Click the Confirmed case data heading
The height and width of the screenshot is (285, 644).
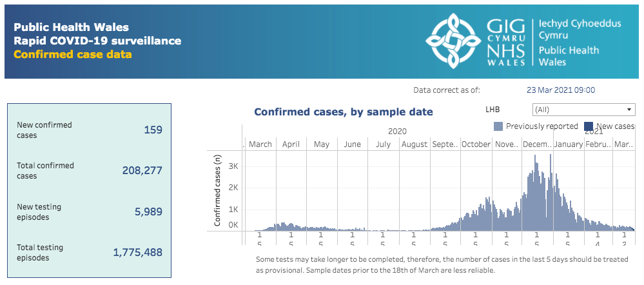[x=73, y=54]
